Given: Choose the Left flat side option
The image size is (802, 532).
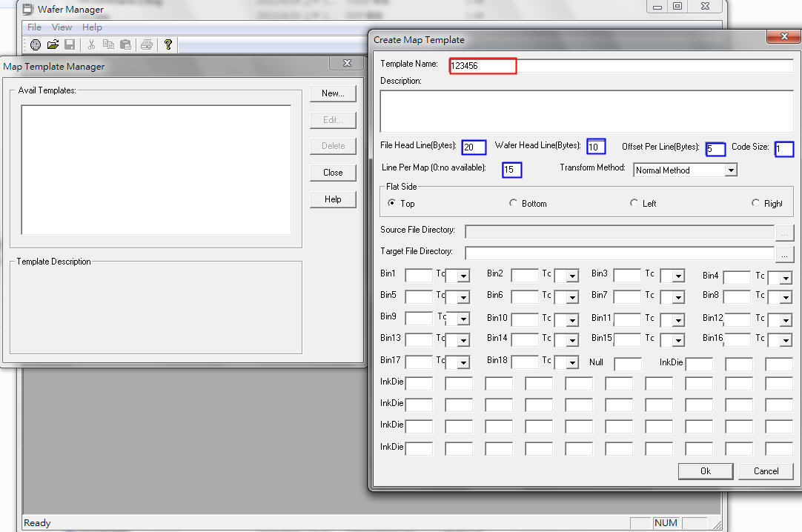Looking at the screenshot, I should pyautogui.click(x=634, y=203).
